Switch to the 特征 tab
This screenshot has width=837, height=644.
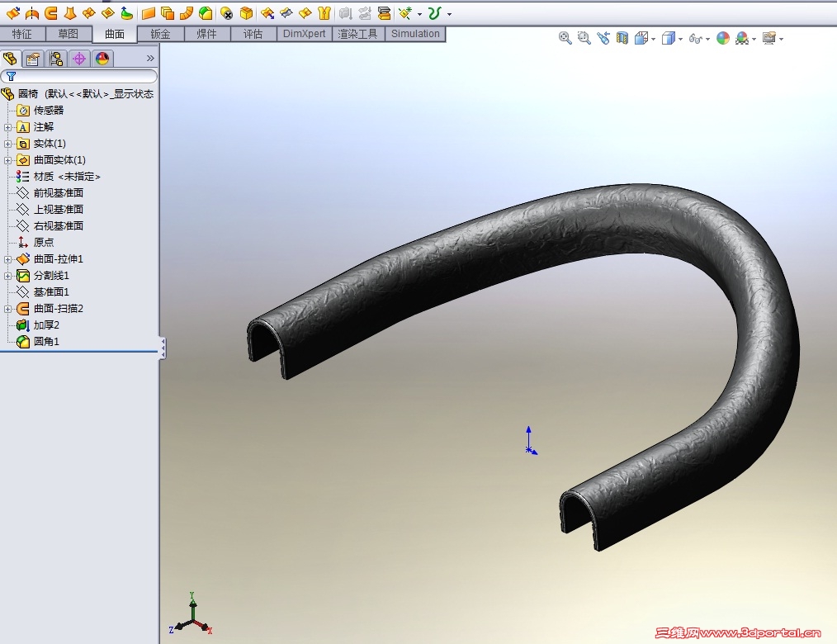point(22,34)
